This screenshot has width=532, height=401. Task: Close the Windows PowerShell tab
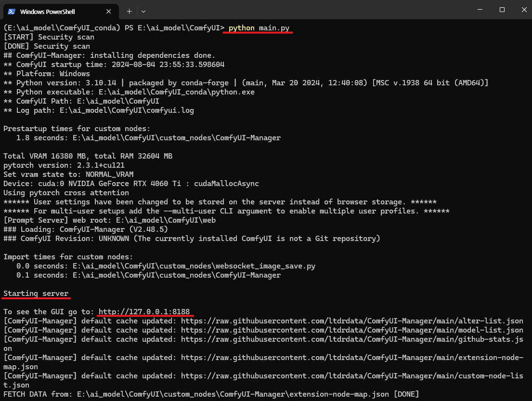(x=109, y=12)
